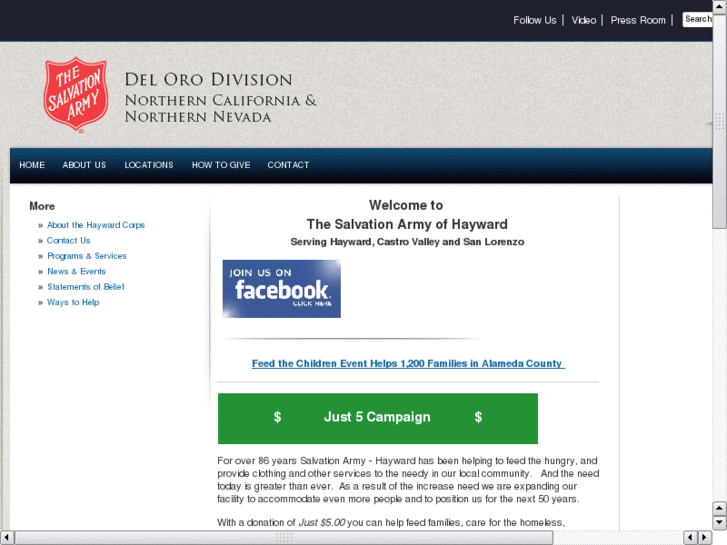Click the horizontal scrollbar left arrow at window edge

pyautogui.click(x=7, y=538)
